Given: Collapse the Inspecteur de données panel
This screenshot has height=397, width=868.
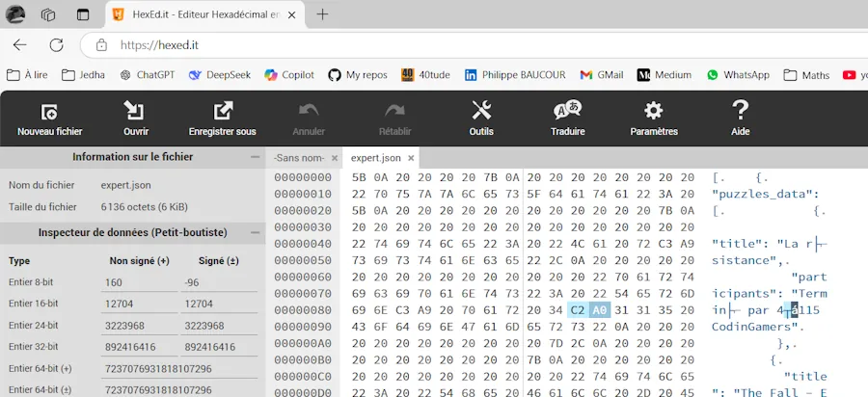Looking at the screenshot, I should [255, 233].
